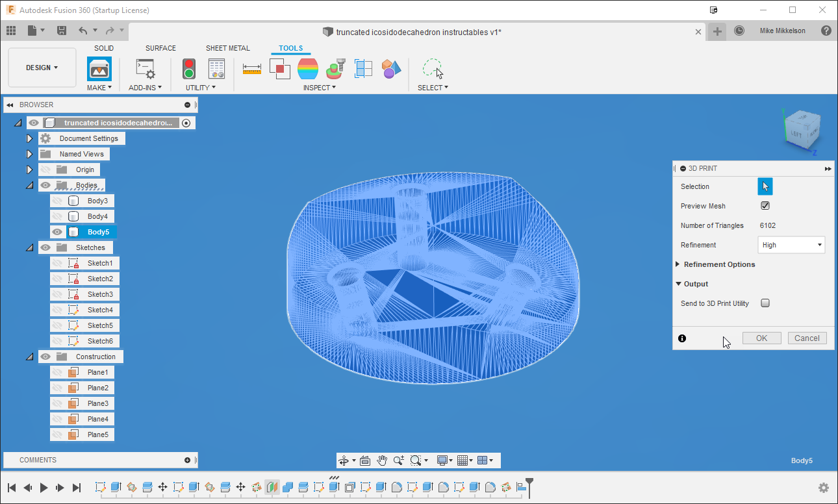The image size is (838, 504).
Task: Open the SHEET METAL tab
Action: pyautogui.click(x=228, y=48)
